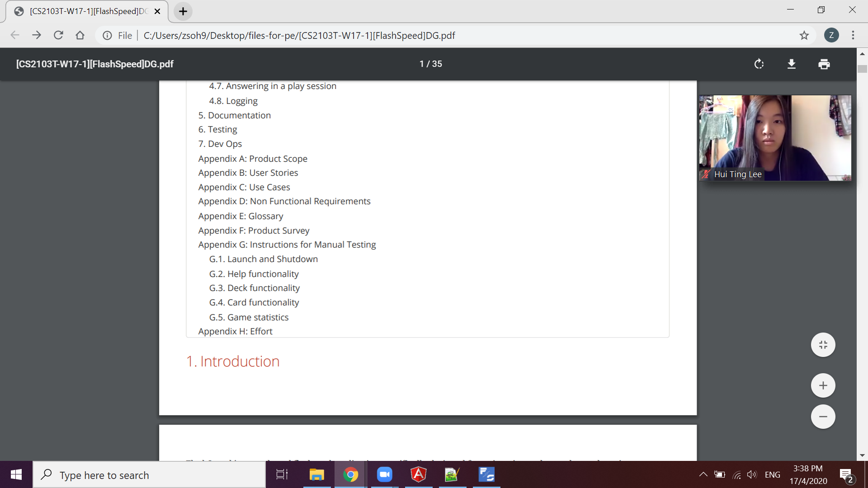
Task: Reload the current page
Action: click(x=58, y=35)
